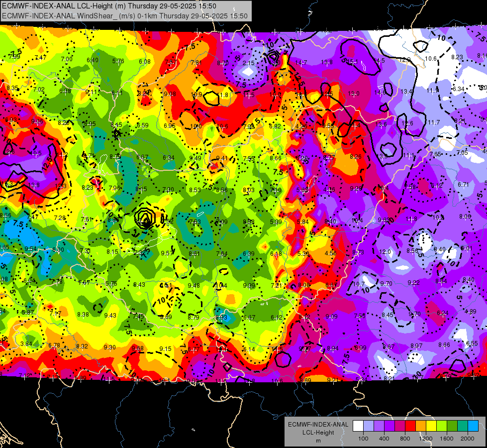The width and height of the screenshot is (487, 448).
Task: Click the wind shear value 9.30
Action: point(109,347)
